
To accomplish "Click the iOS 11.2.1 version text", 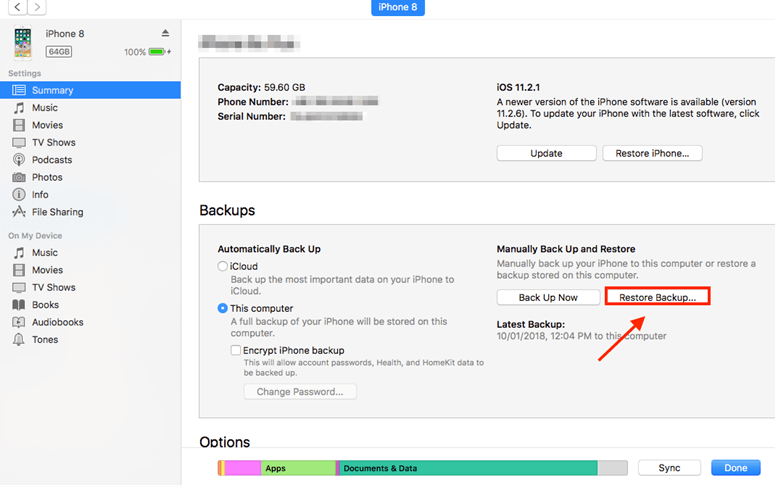I will coord(518,87).
